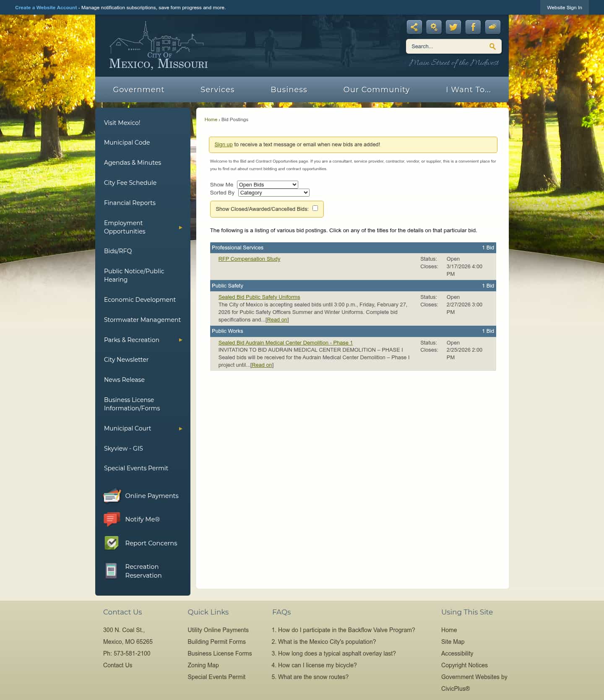Click Utility Online Payments footer link
604x700 pixels.
click(x=218, y=630)
